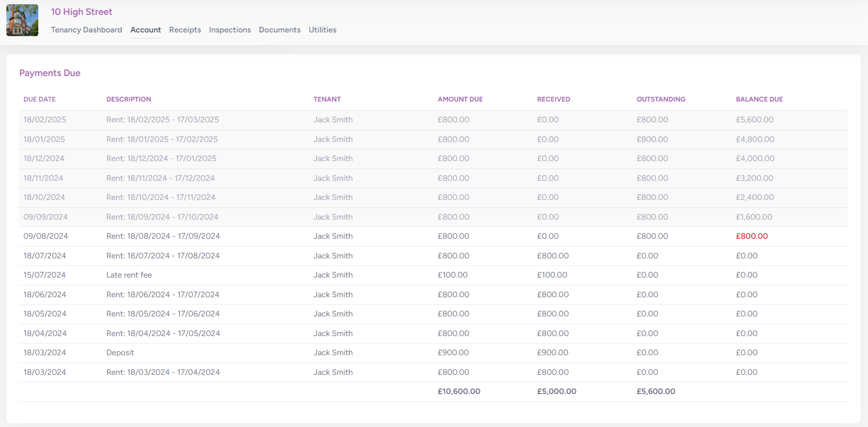Click the Balance Due column header
The image size is (868, 427).
point(759,99)
